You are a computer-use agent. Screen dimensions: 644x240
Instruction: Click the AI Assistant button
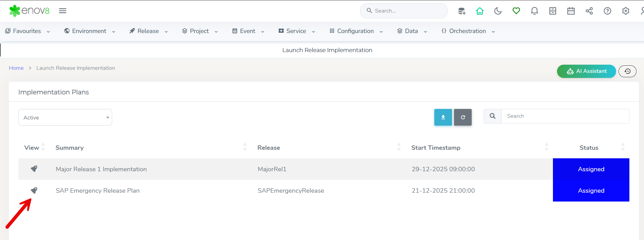point(586,71)
